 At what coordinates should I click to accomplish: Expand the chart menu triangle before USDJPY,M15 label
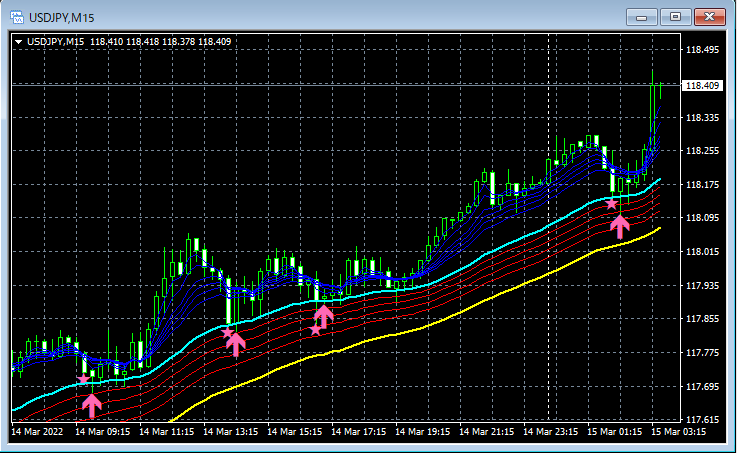(x=18, y=42)
